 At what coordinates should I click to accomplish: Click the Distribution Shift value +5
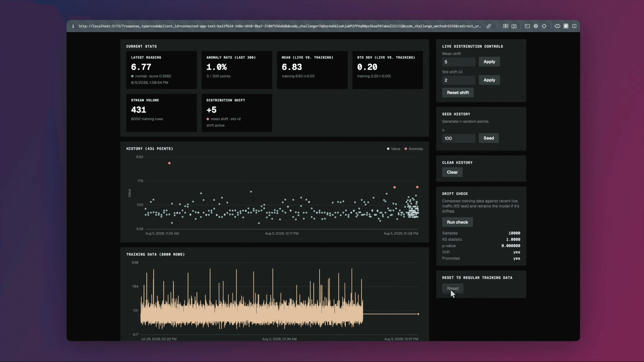click(x=211, y=110)
